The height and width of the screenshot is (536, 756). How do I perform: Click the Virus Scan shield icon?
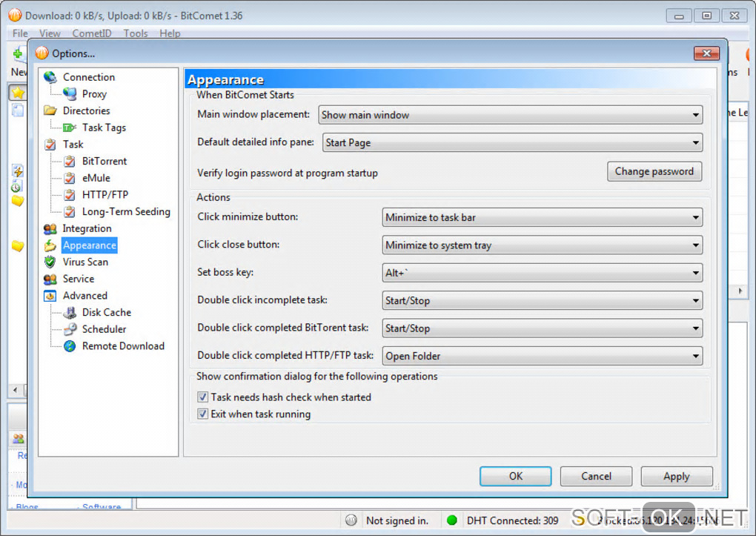point(50,262)
